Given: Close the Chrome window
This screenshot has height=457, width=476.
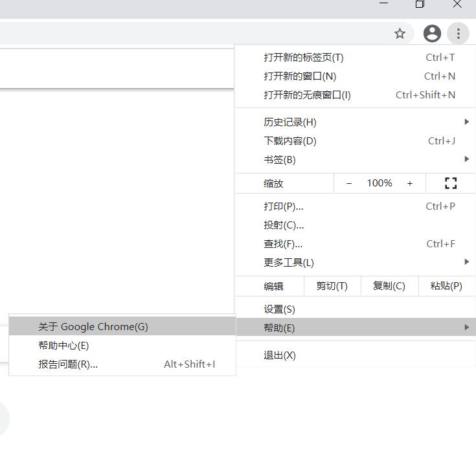Looking at the screenshot, I should 457,5.
